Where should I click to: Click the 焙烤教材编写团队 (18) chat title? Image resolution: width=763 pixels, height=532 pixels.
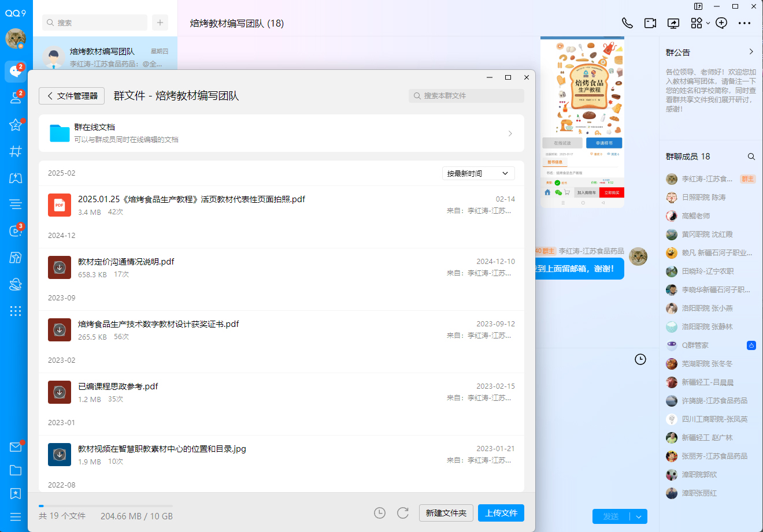[237, 24]
